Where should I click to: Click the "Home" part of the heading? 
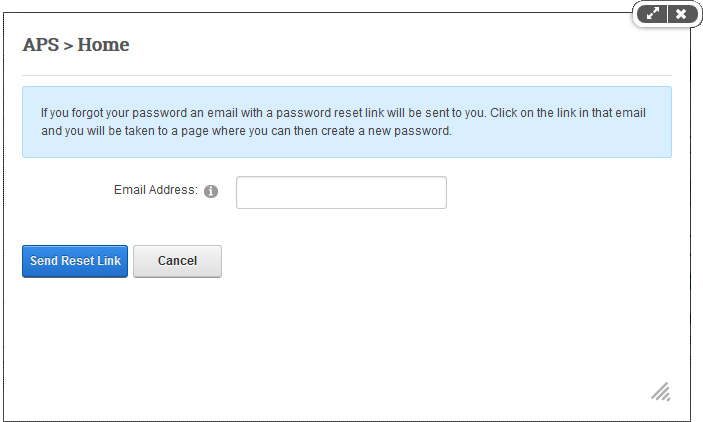pyautogui.click(x=103, y=45)
